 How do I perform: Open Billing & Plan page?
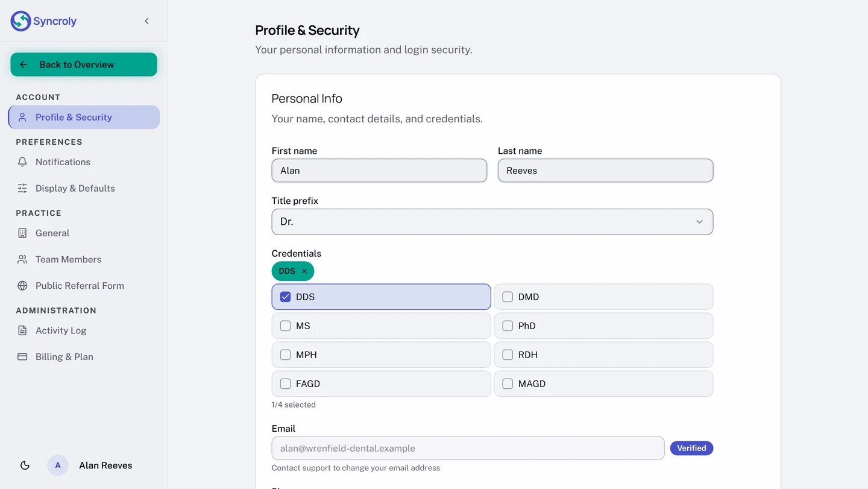pos(84,357)
